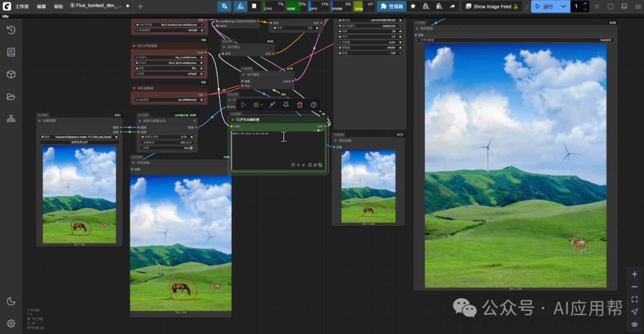Zoom in canvas with plus button

[634, 274]
